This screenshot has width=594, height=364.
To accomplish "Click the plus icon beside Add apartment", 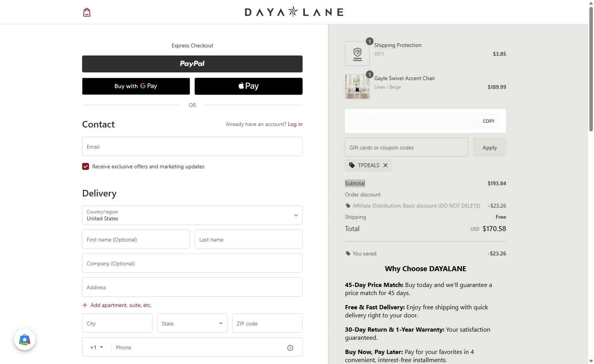I will (x=85, y=305).
